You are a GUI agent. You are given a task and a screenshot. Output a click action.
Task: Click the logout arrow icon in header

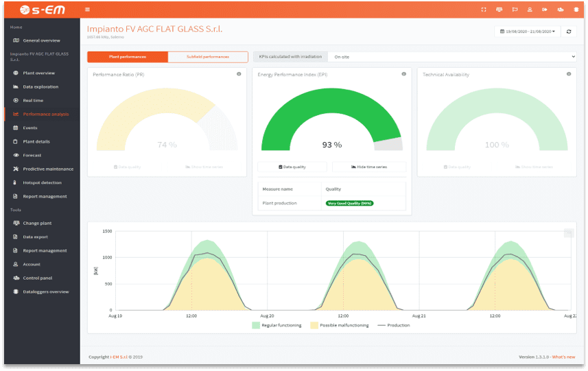click(545, 10)
